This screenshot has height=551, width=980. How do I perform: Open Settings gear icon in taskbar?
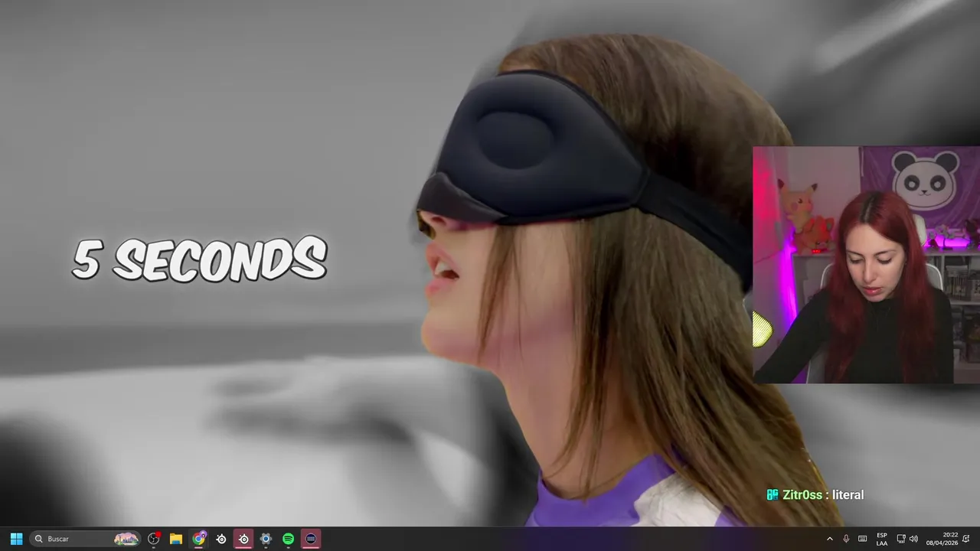pyautogui.click(x=266, y=539)
